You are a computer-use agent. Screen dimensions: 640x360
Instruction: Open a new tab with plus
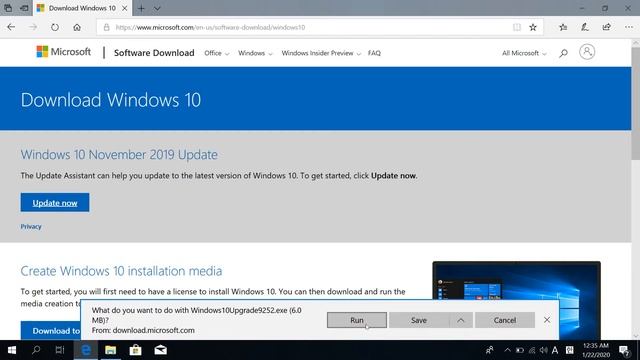pos(141,8)
